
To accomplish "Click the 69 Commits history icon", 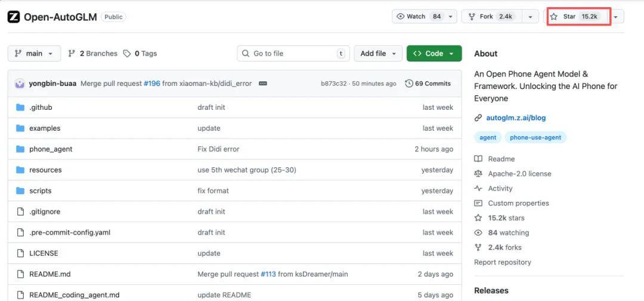I will (x=409, y=84).
